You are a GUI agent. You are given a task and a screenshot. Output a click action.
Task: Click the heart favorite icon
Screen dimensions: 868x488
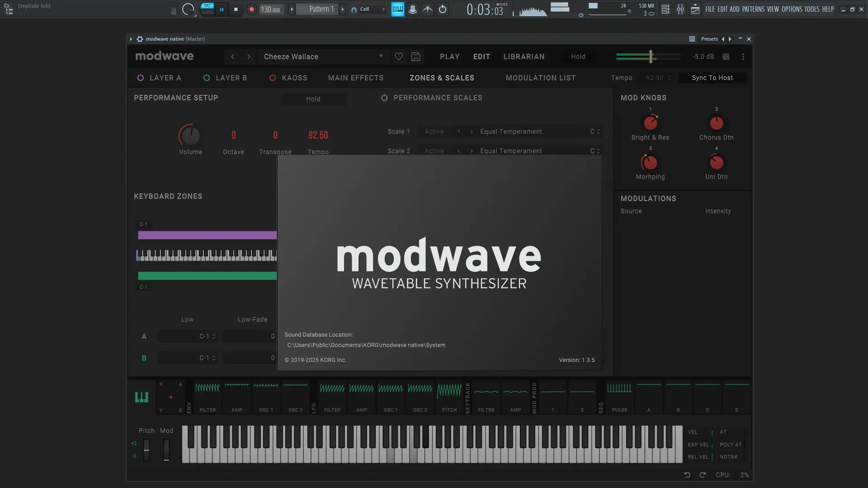pyautogui.click(x=398, y=56)
